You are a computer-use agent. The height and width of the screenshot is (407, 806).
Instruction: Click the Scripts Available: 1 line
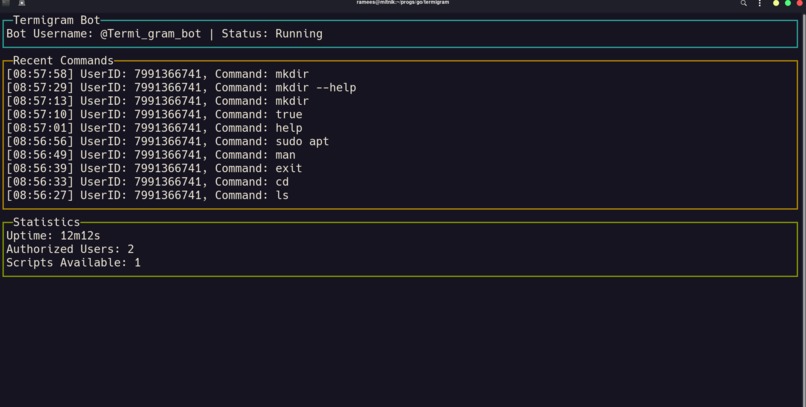pos(73,263)
